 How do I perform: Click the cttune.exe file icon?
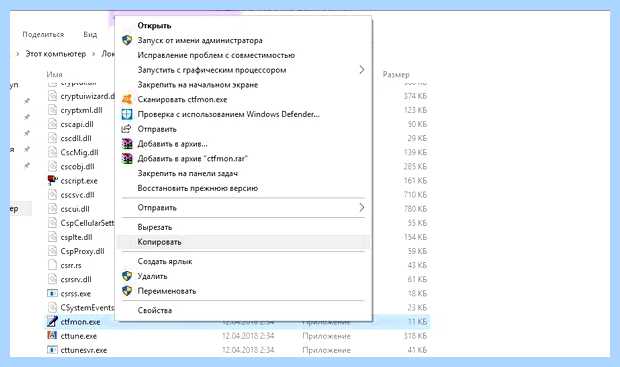coord(52,336)
